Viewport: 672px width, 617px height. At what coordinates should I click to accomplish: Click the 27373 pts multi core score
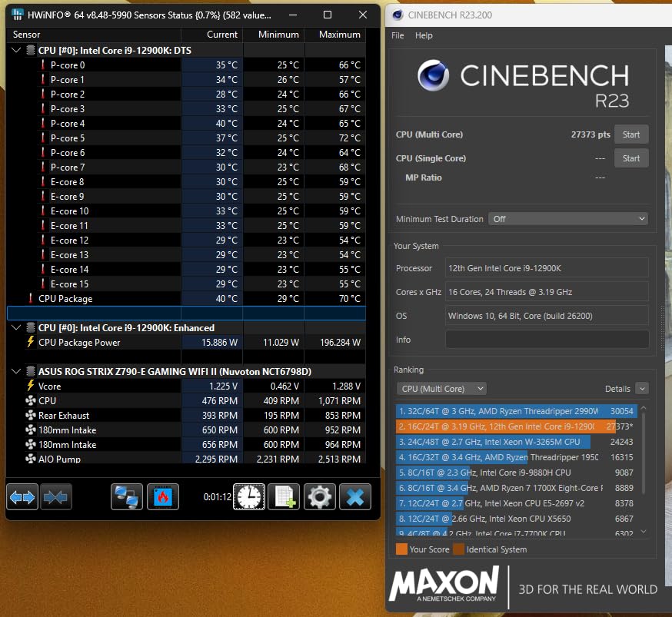pyautogui.click(x=590, y=134)
